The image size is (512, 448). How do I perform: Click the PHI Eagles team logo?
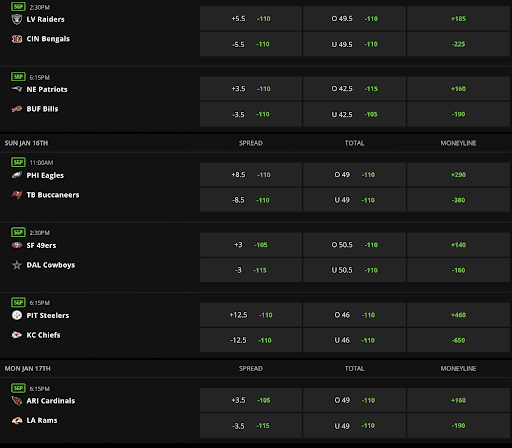tap(17, 175)
